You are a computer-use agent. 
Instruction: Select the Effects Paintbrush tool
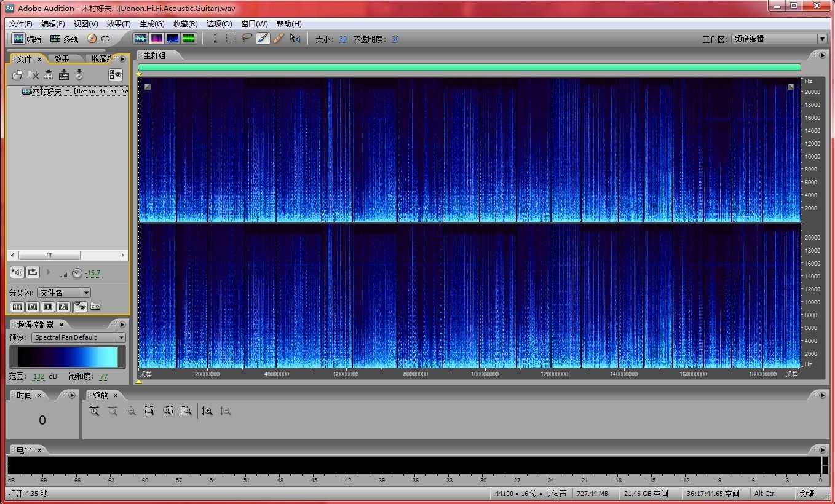click(263, 39)
